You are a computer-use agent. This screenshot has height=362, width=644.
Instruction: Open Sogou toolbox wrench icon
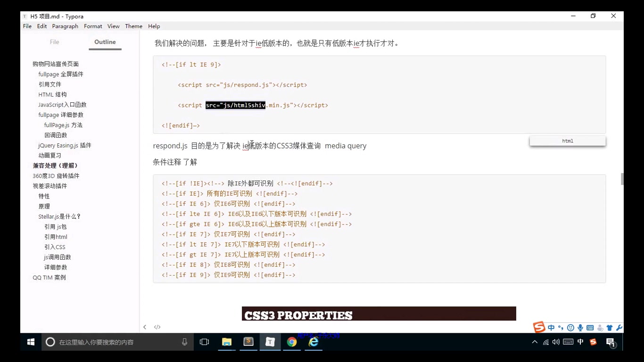tap(619, 328)
